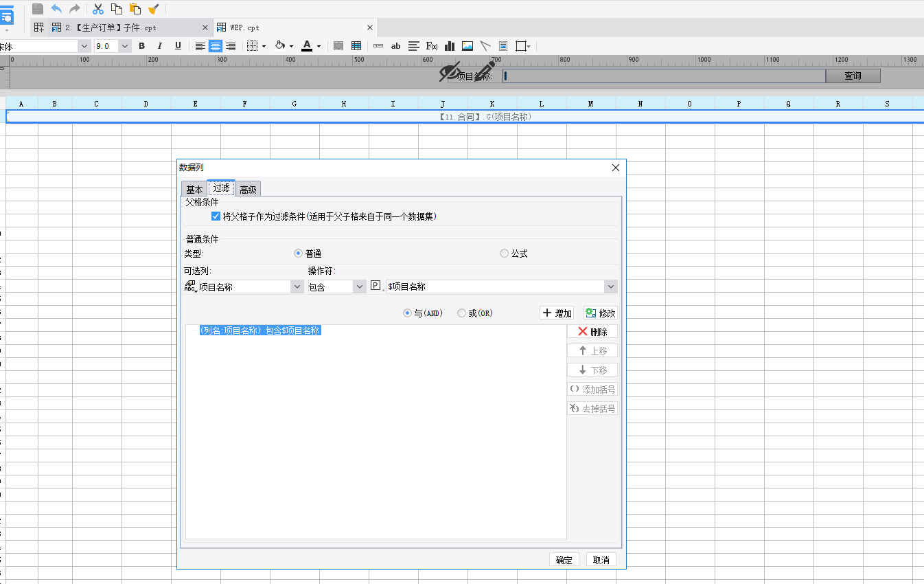Click the 确定 button
The image size is (924, 584).
click(x=564, y=560)
